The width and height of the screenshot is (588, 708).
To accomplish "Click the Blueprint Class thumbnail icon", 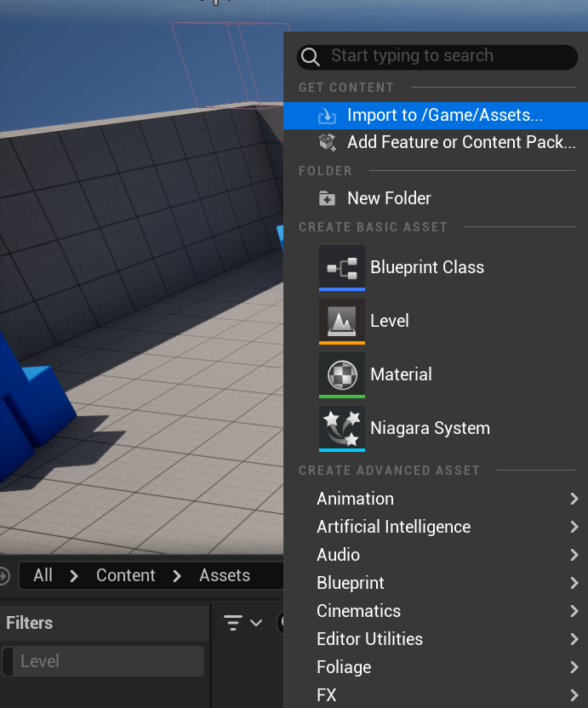I will pyautogui.click(x=342, y=268).
